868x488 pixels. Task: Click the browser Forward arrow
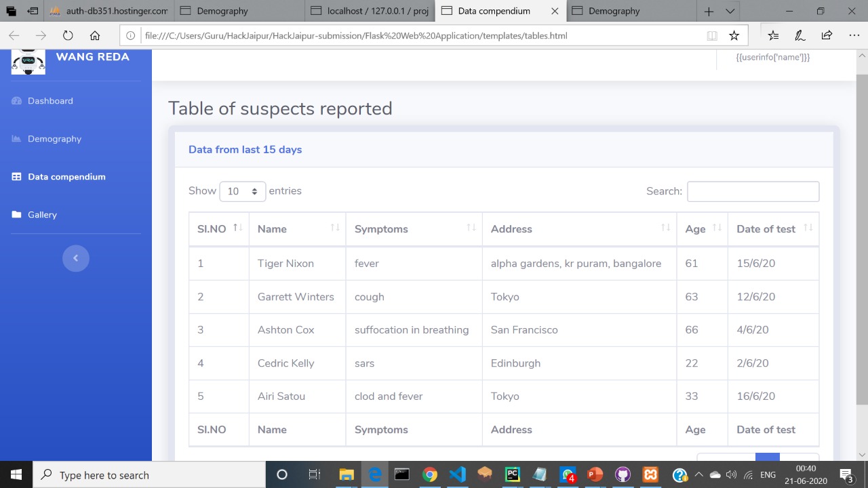[x=41, y=36]
